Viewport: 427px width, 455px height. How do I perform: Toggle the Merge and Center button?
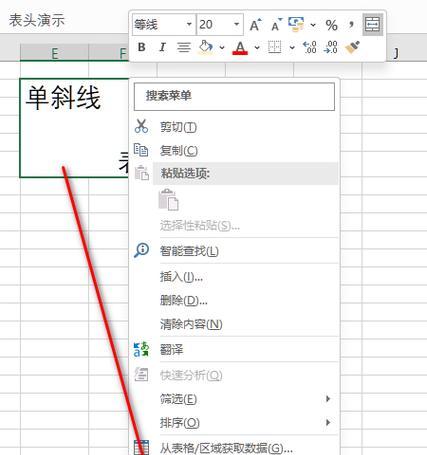coord(373,25)
